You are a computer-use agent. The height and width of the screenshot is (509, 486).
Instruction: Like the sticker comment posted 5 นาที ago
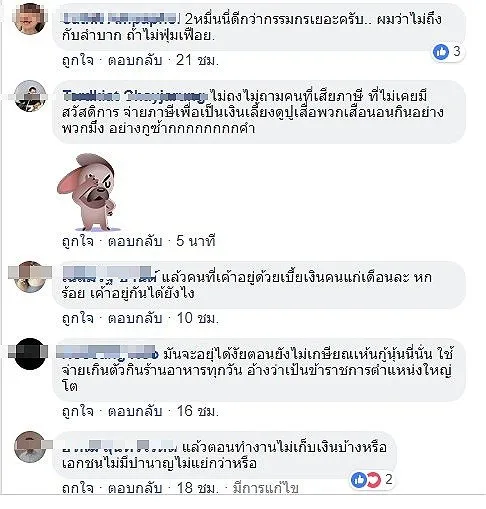pos(78,241)
